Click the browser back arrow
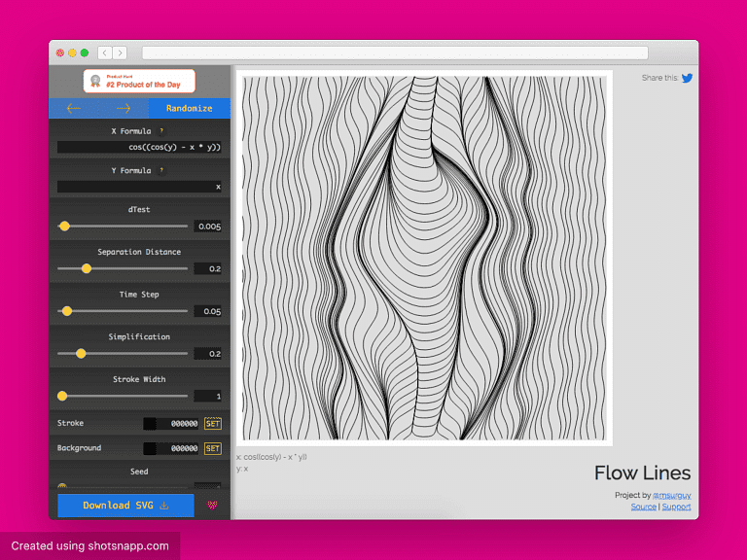 coord(104,52)
